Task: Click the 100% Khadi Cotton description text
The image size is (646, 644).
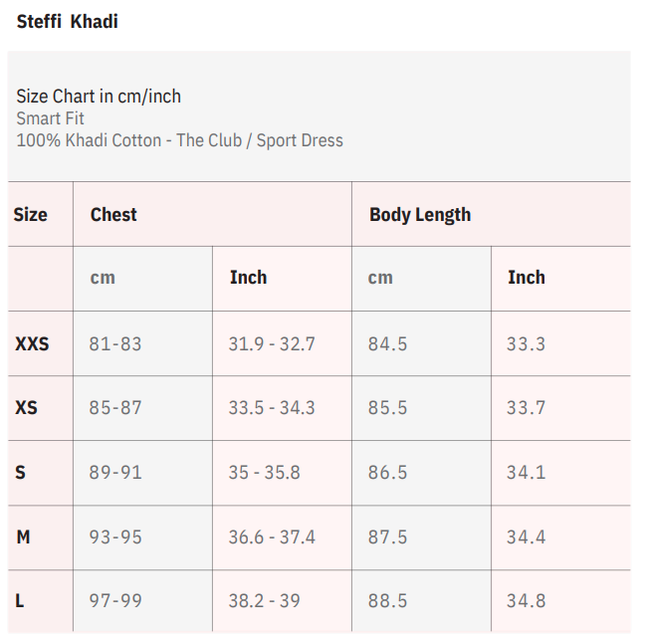Action: 179,140
